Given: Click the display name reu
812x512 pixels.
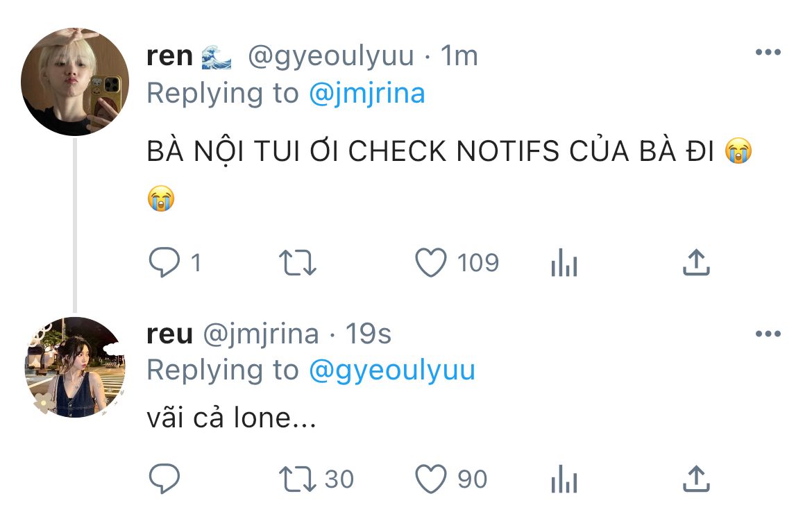Looking at the screenshot, I should coord(170,334).
